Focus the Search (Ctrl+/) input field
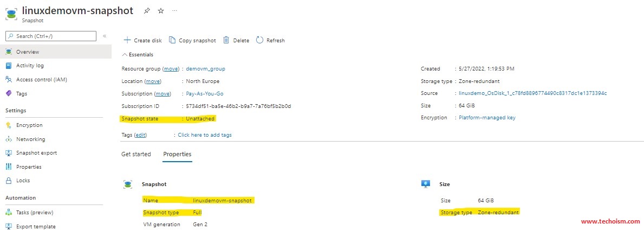Image resolution: width=644 pixels, height=230 pixels. [51, 36]
